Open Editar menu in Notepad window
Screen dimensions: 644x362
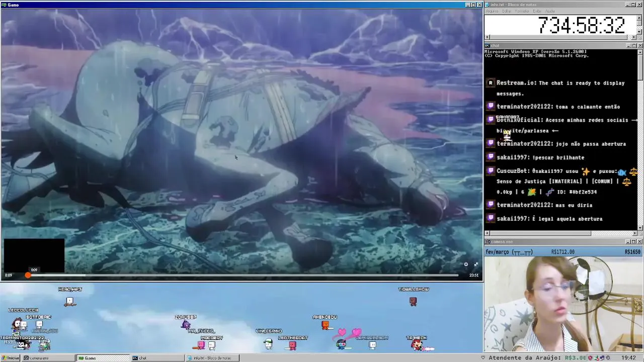click(x=507, y=11)
